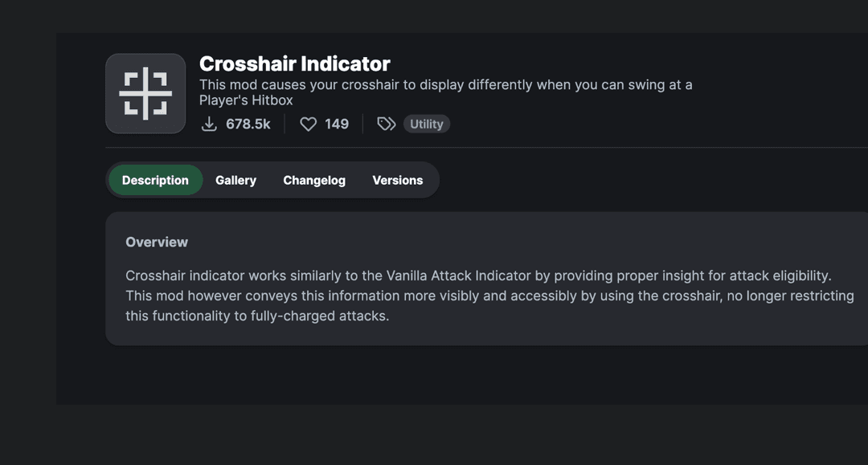The width and height of the screenshot is (868, 465).
Task: Click inside the Overview description panel
Action: click(482, 295)
